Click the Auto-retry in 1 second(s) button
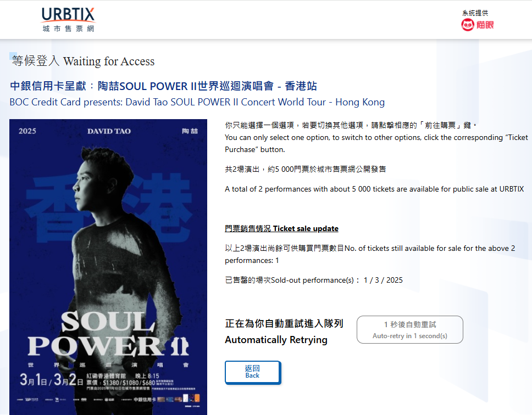 click(410, 329)
